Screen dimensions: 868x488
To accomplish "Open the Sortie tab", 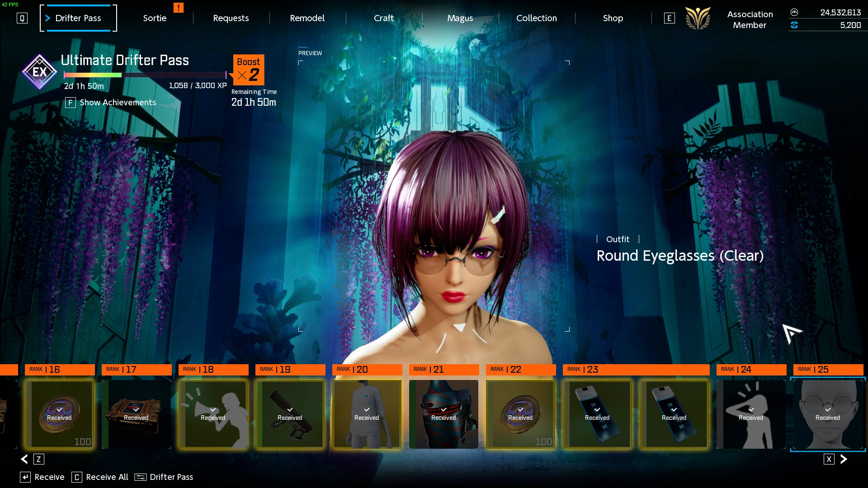I will [155, 18].
